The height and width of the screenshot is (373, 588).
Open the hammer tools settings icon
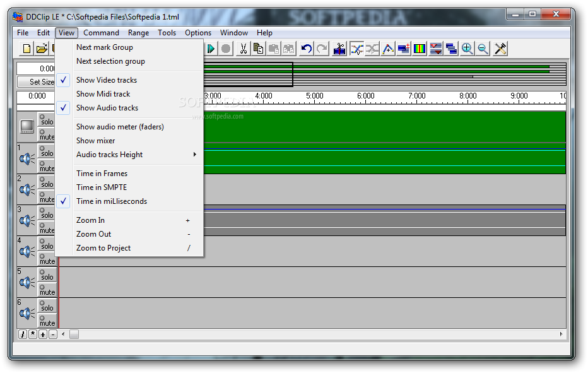coord(500,49)
